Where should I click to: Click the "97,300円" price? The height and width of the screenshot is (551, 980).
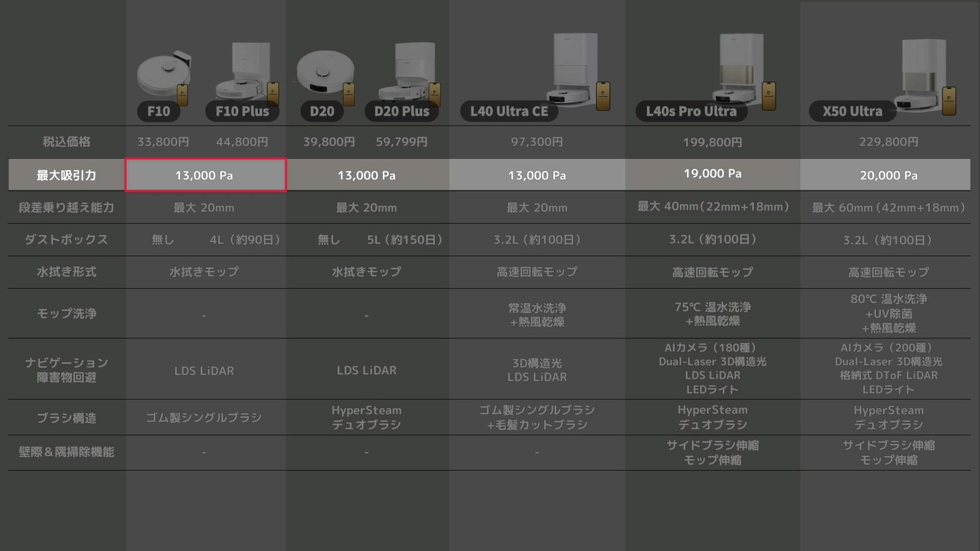pyautogui.click(x=537, y=142)
